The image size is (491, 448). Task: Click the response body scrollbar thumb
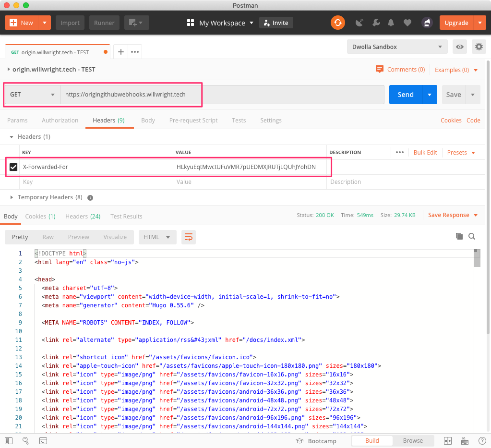477,258
